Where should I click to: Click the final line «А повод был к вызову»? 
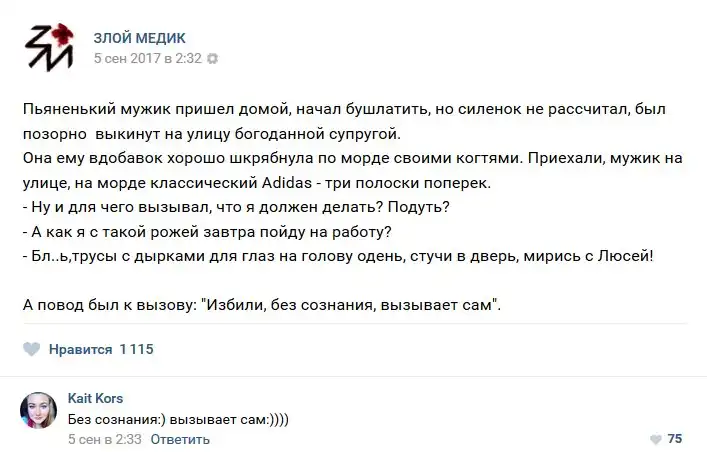(262, 305)
